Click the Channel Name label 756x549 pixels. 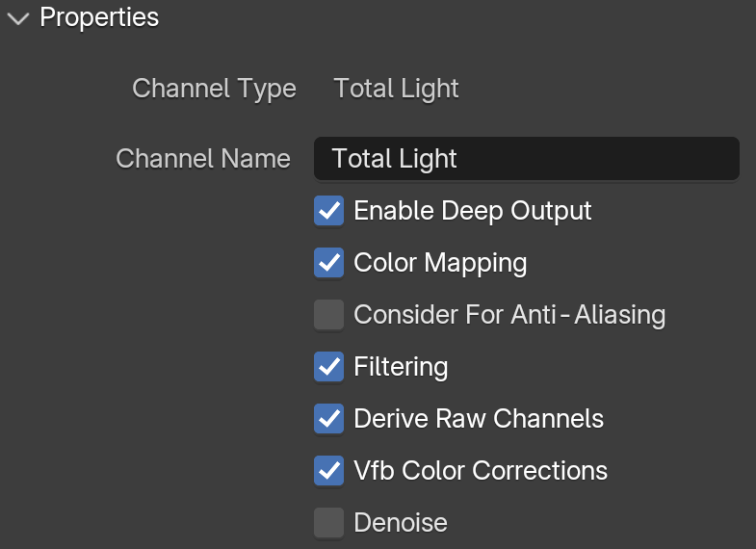click(x=203, y=159)
